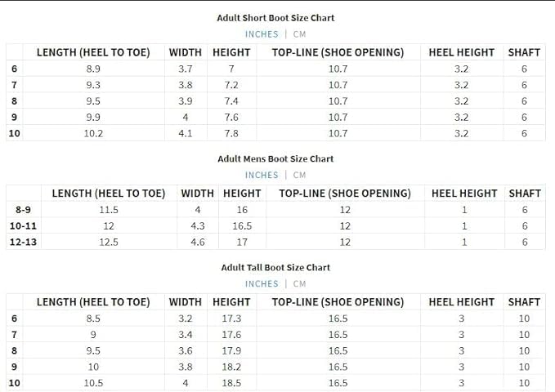Click Short Boot chart's HEEL HEIGHT header
The height and width of the screenshot is (392, 555).
[x=461, y=52]
